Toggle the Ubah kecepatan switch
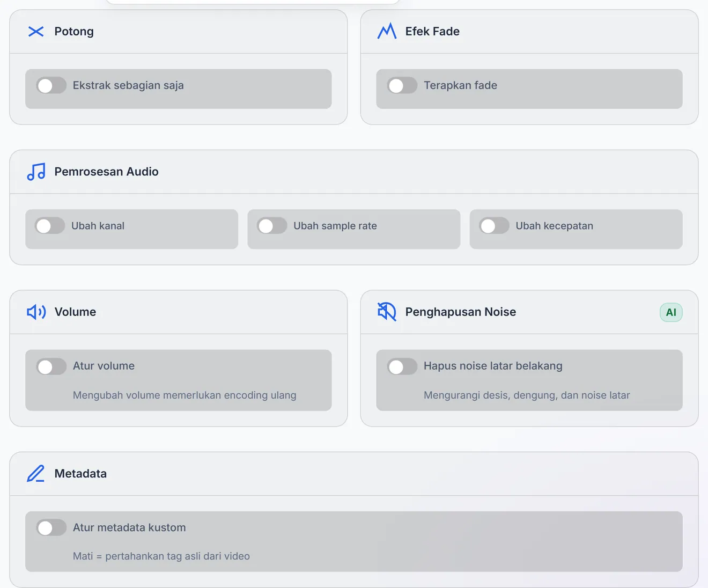The image size is (708, 588). [494, 226]
